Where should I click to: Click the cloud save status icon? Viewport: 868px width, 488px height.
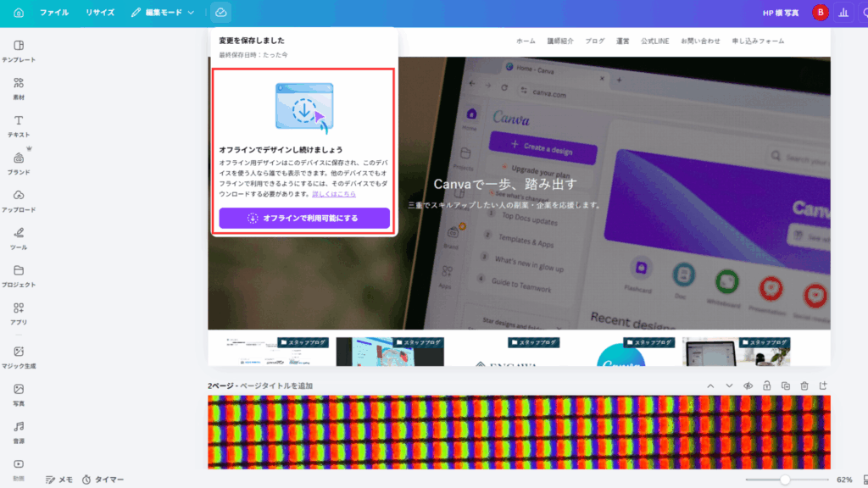[220, 13]
